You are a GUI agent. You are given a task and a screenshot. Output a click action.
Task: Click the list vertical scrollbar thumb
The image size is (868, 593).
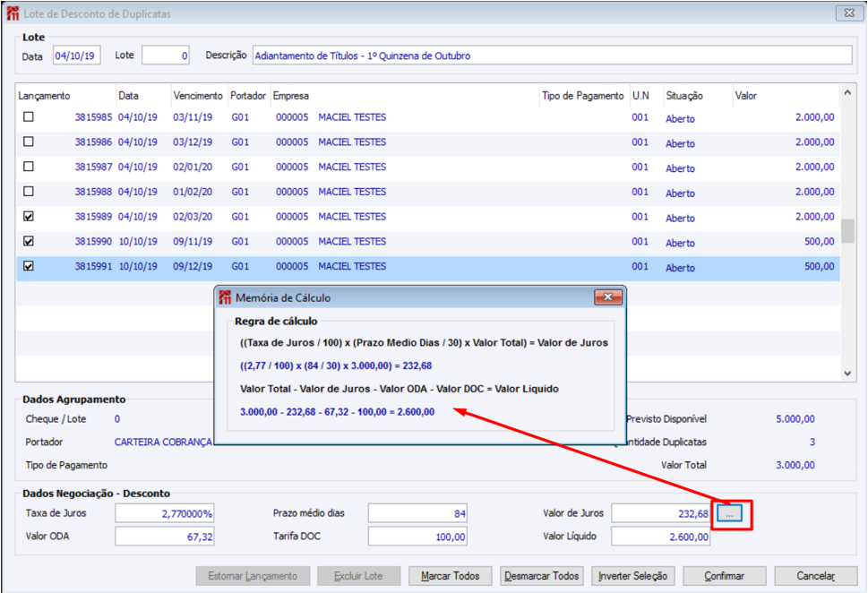click(x=847, y=231)
